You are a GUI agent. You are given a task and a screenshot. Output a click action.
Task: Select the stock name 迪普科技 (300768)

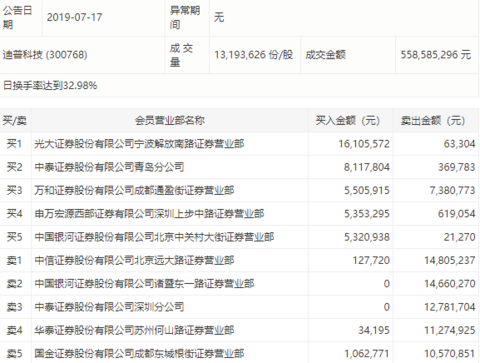pyautogui.click(x=45, y=54)
